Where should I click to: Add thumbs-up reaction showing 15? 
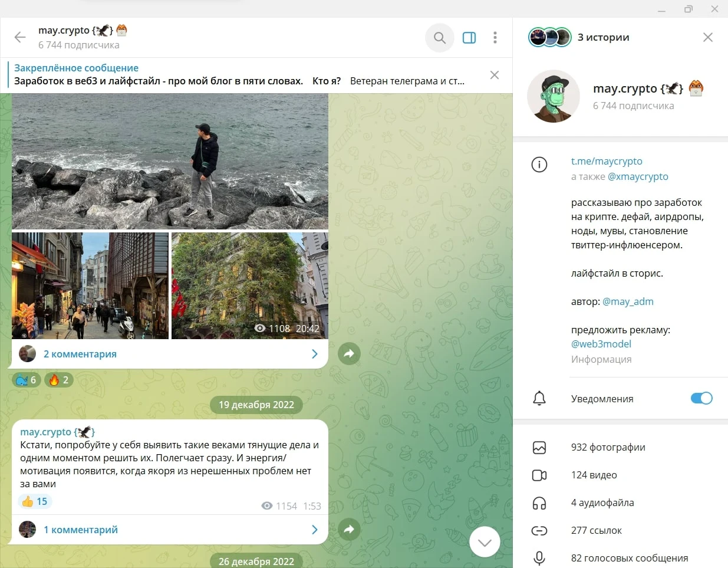coord(35,501)
